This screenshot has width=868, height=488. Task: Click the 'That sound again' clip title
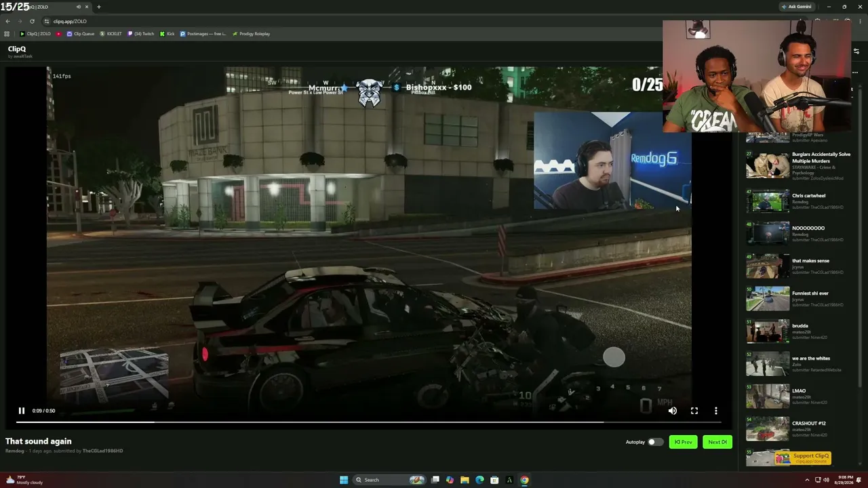39,441
